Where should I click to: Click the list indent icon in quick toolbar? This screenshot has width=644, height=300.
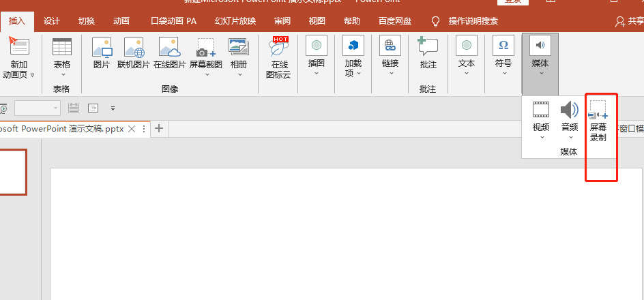(x=74, y=108)
